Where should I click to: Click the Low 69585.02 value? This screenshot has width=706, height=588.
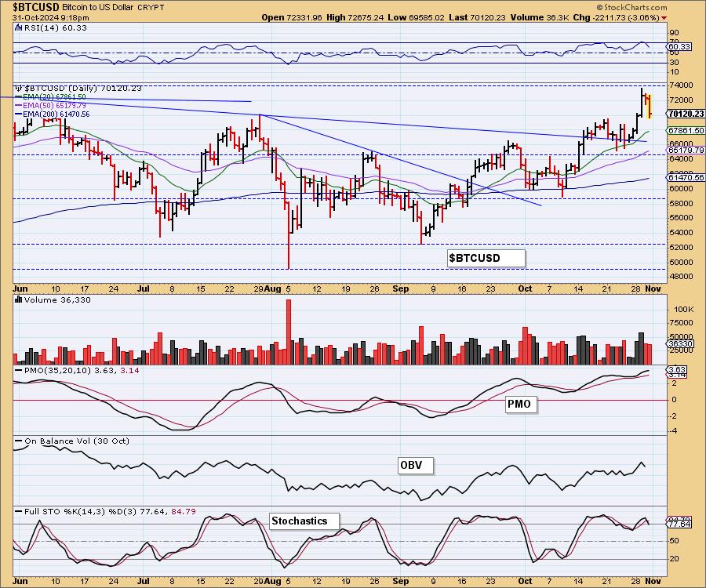pyautogui.click(x=416, y=17)
